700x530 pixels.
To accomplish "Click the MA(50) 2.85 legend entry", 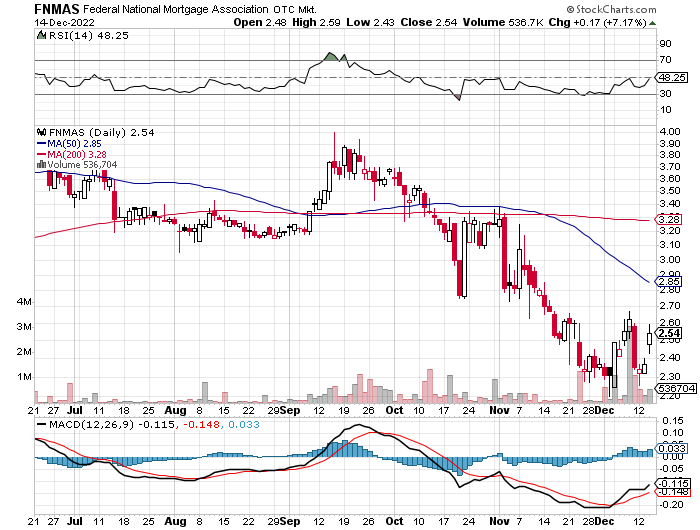I will coord(69,143).
